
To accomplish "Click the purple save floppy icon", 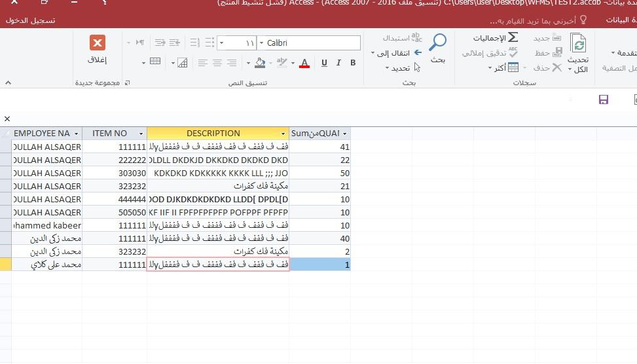I will [x=603, y=100].
